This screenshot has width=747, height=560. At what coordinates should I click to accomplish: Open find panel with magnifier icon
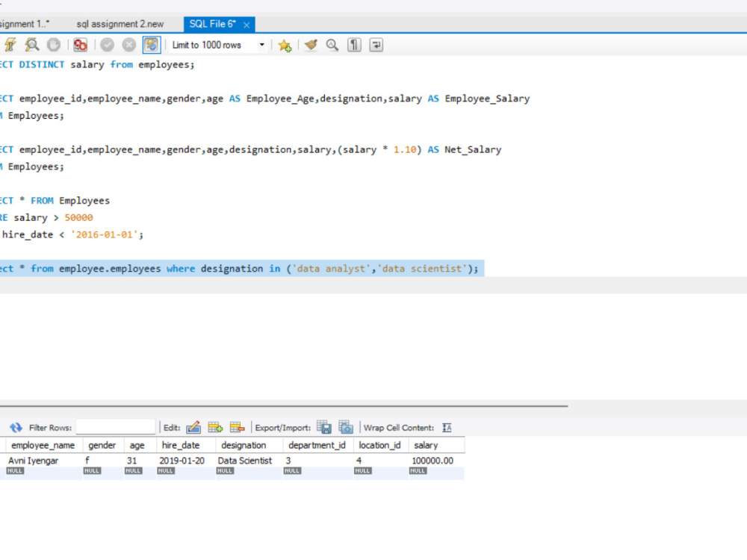(x=332, y=46)
